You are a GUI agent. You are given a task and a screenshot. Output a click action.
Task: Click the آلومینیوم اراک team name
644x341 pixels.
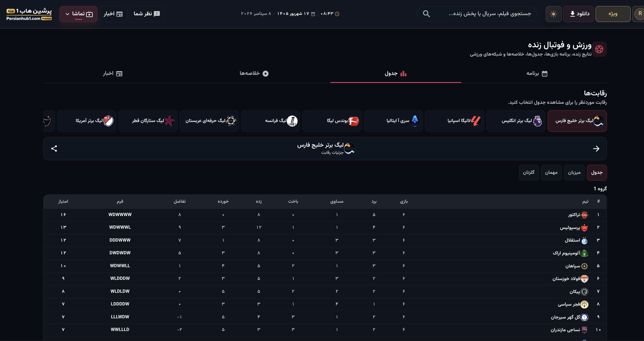566,253
